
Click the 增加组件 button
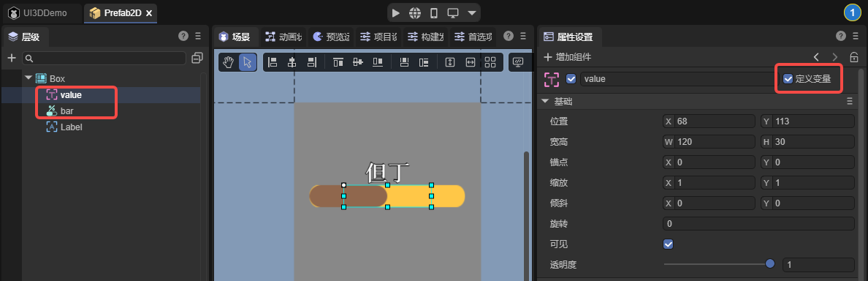(x=568, y=57)
